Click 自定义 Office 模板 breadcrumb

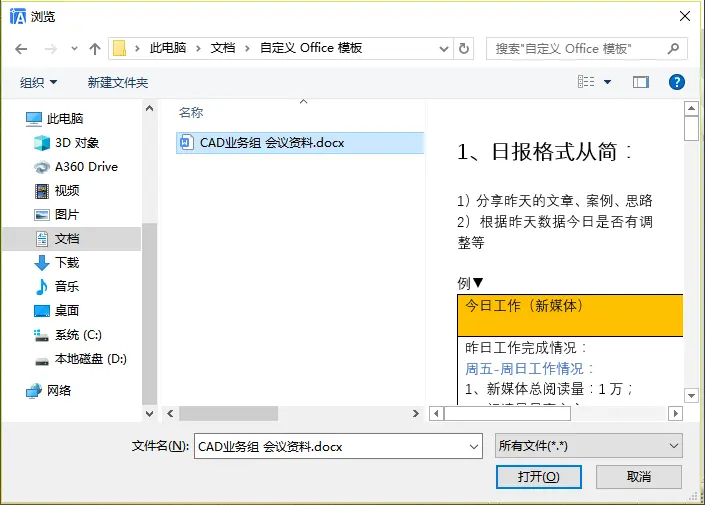311,48
